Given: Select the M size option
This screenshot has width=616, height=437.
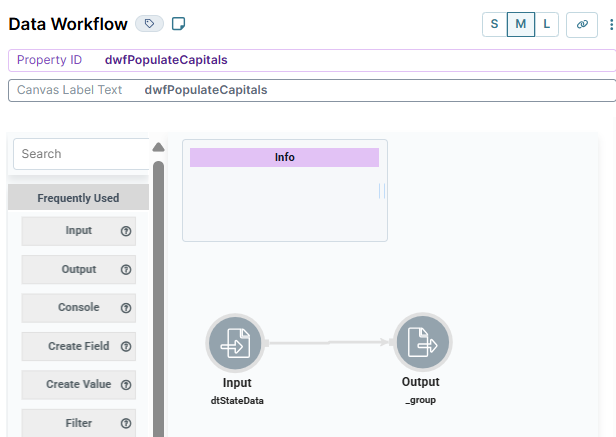Looking at the screenshot, I should click(521, 24).
